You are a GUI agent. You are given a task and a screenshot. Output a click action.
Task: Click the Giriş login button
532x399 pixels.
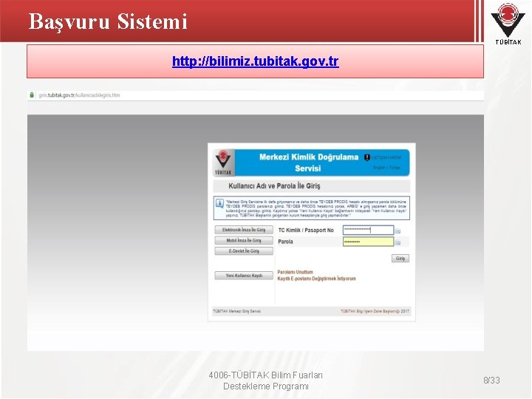[400, 259]
